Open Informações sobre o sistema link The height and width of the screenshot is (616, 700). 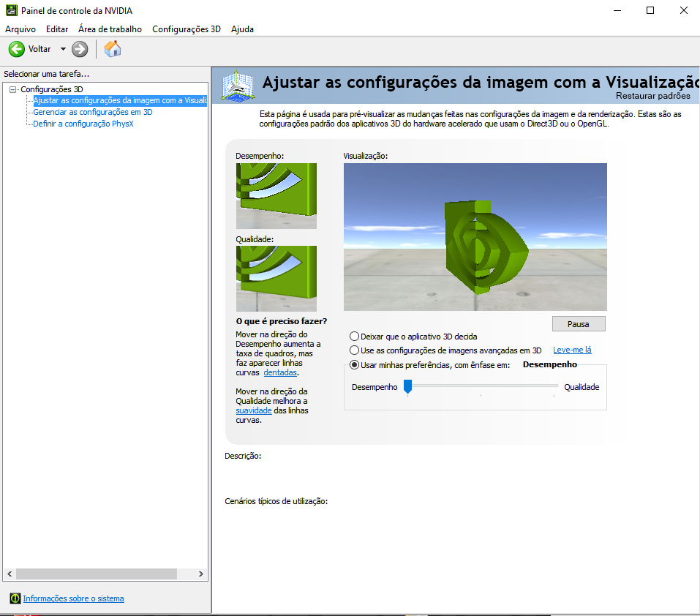click(74, 598)
